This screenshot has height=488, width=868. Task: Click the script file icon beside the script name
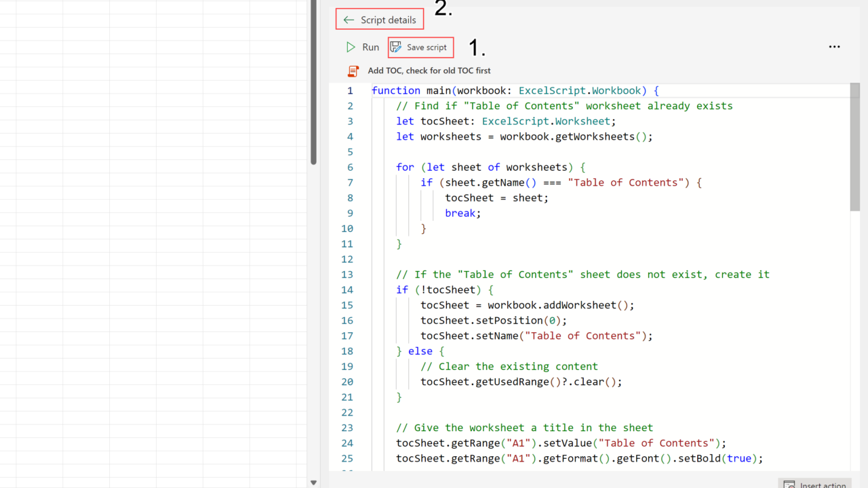(x=353, y=71)
